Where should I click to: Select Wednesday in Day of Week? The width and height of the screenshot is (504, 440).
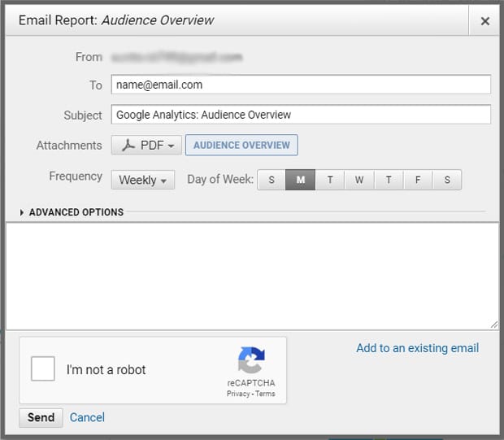359,180
